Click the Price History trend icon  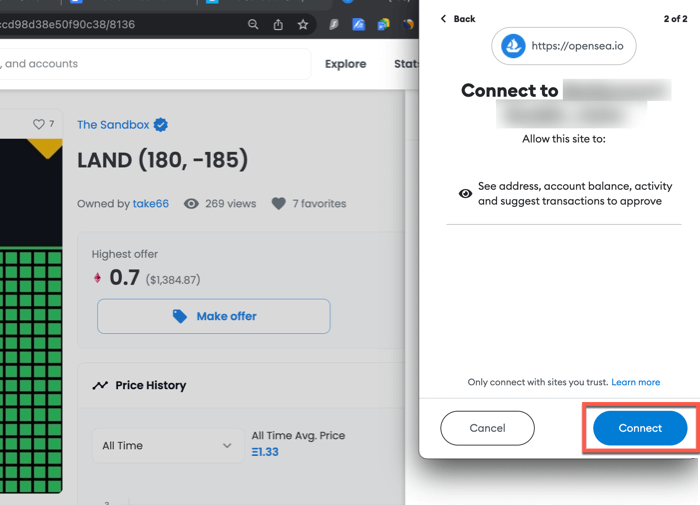click(x=100, y=385)
